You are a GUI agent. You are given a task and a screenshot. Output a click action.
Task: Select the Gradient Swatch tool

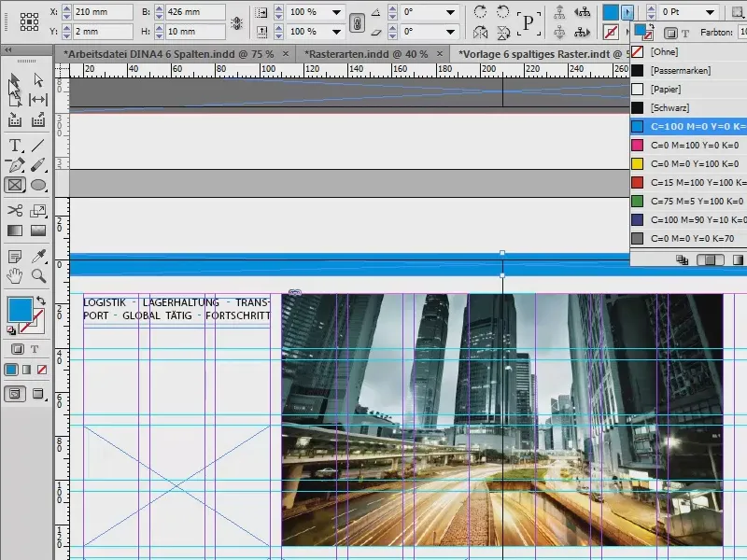pos(15,231)
